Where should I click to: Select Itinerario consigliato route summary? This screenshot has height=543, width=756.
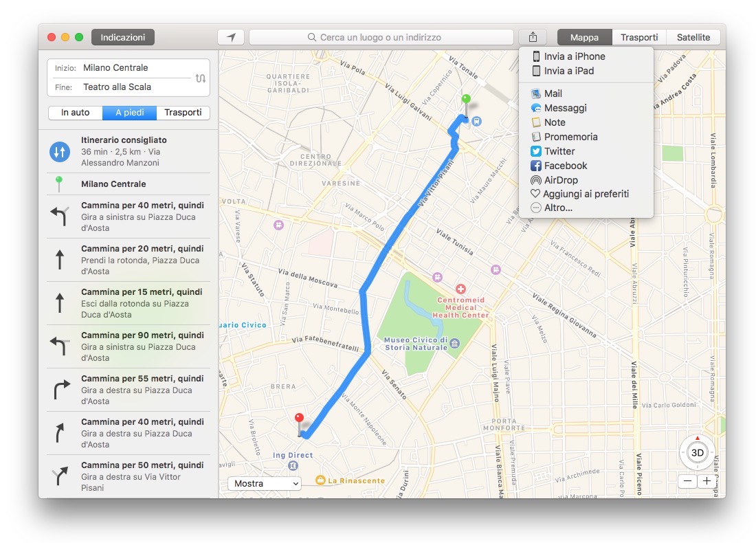click(x=129, y=151)
